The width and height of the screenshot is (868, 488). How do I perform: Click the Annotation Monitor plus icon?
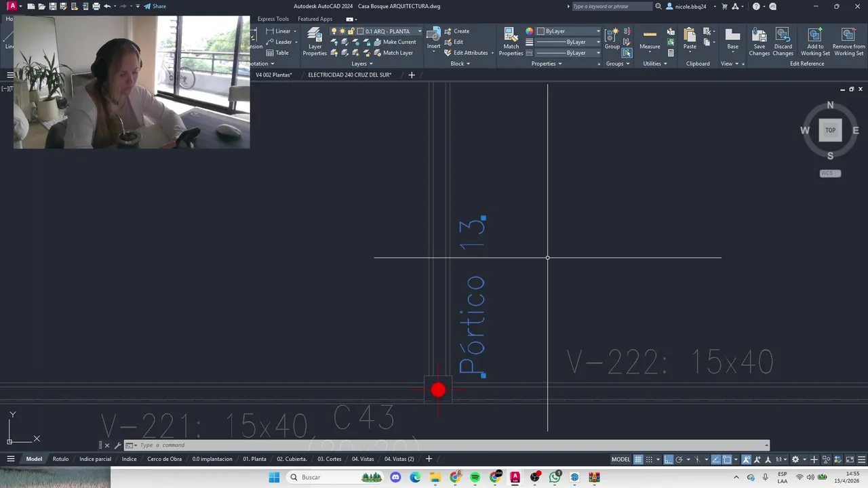[814, 459]
